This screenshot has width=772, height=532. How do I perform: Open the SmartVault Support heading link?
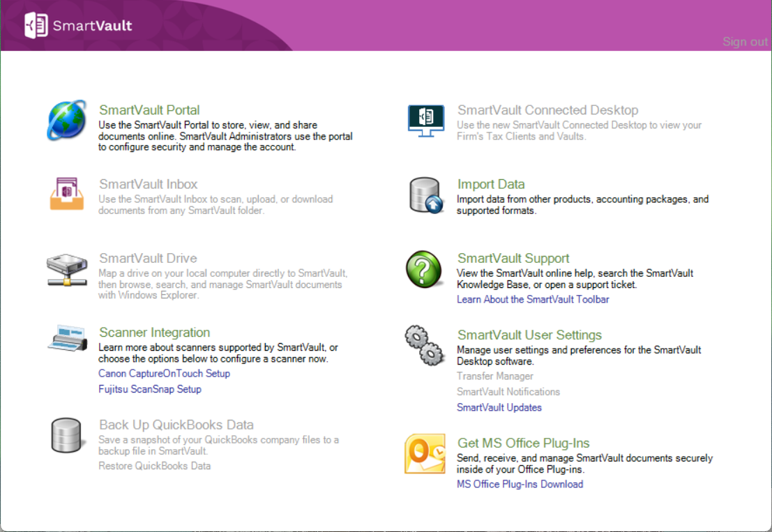click(x=513, y=258)
